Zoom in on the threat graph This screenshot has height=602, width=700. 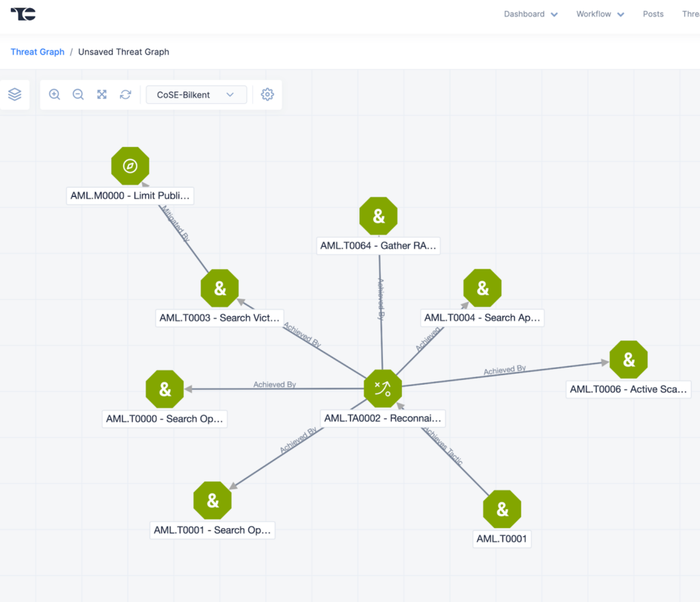click(55, 95)
